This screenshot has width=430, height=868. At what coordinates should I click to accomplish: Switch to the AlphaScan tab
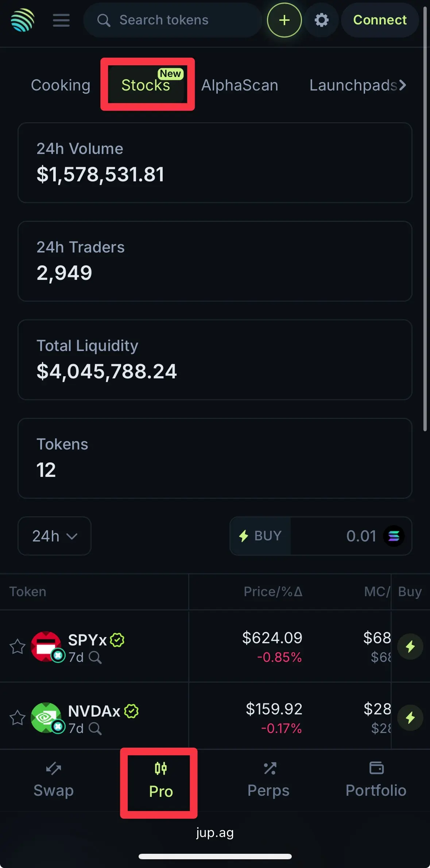[240, 85]
